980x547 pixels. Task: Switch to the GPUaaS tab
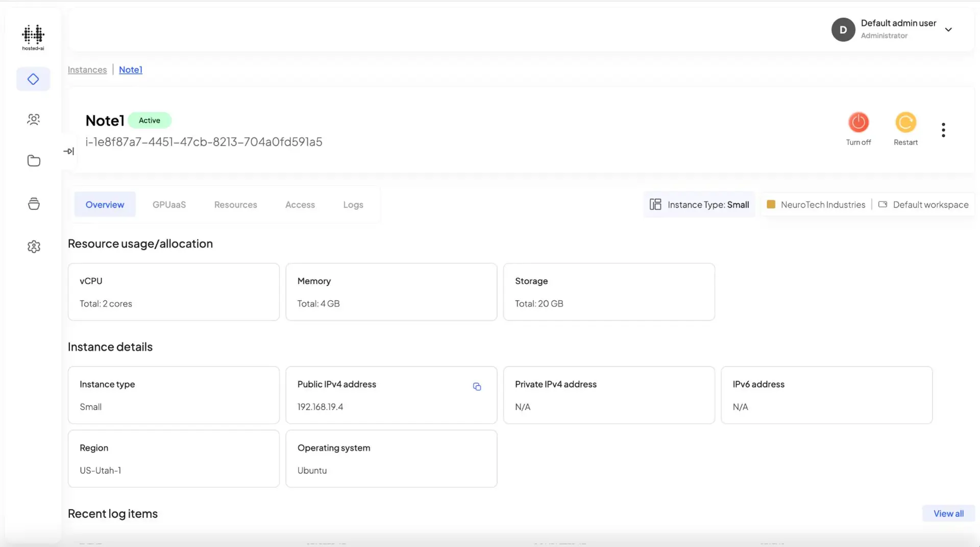(169, 204)
